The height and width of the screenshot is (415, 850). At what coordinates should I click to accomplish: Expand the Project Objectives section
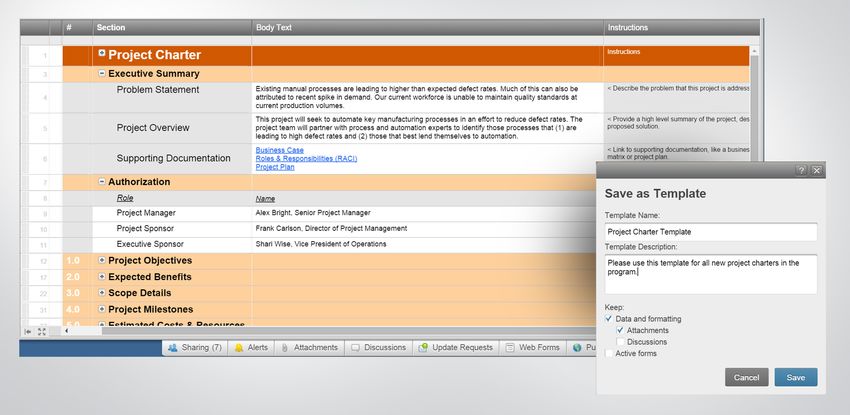pyautogui.click(x=102, y=260)
